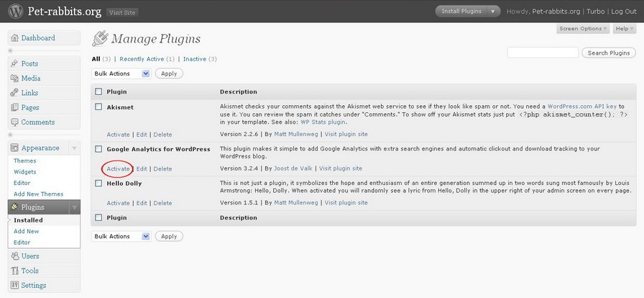Click the top Apply button
Image resolution: width=644 pixels, height=298 pixels.
click(x=169, y=73)
